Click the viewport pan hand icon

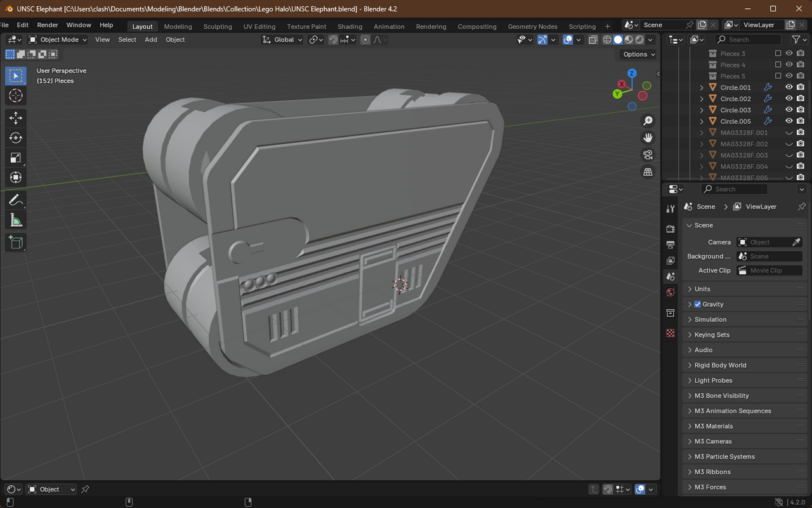pos(648,138)
